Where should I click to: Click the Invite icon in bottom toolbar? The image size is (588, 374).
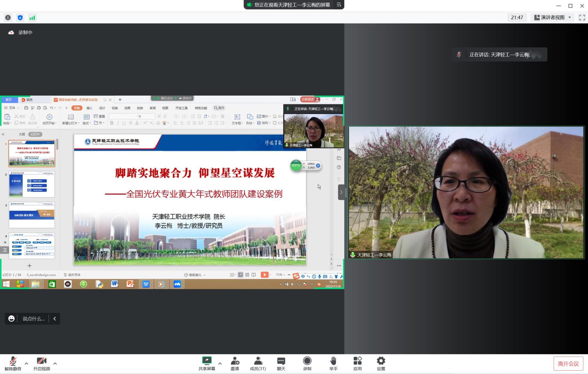[235, 361]
